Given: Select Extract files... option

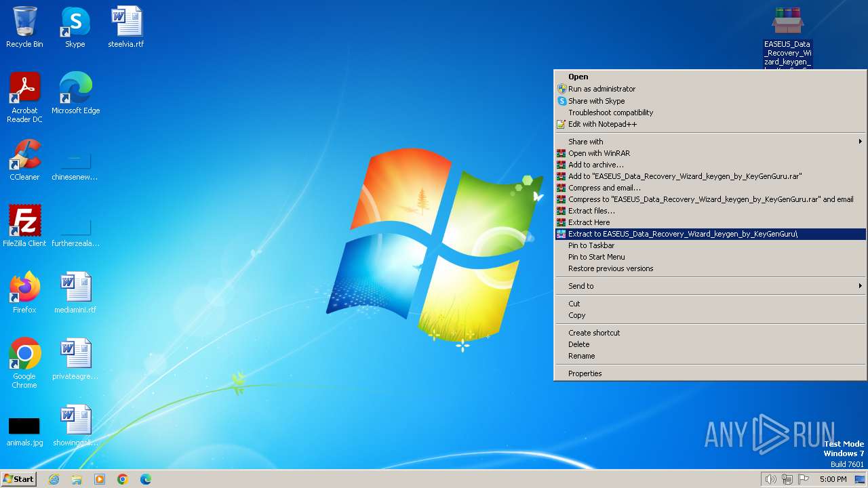Looking at the screenshot, I should 711,211.
